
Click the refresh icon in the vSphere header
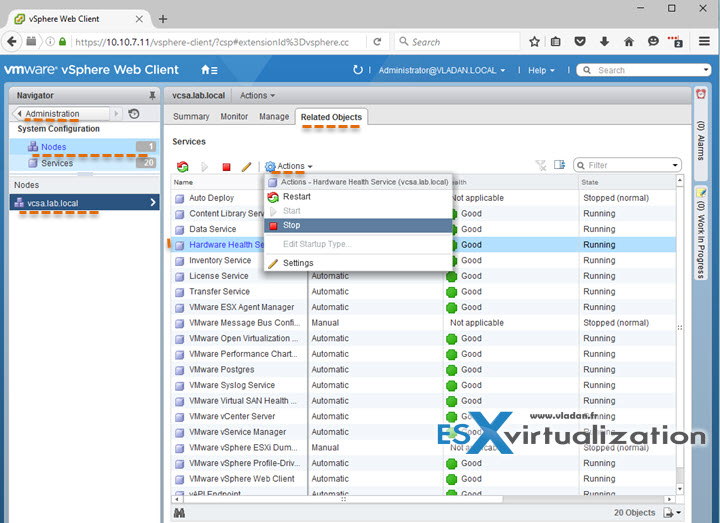click(x=358, y=70)
